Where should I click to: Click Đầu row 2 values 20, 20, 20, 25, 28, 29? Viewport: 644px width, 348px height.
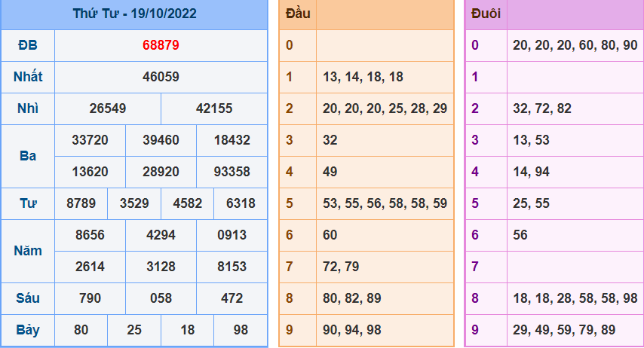coord(385,108)
